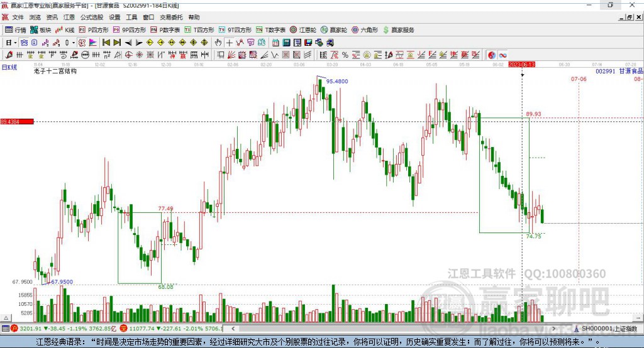
Task: Expand the candlestick style dropdown arrow
Action: [74, 43]
